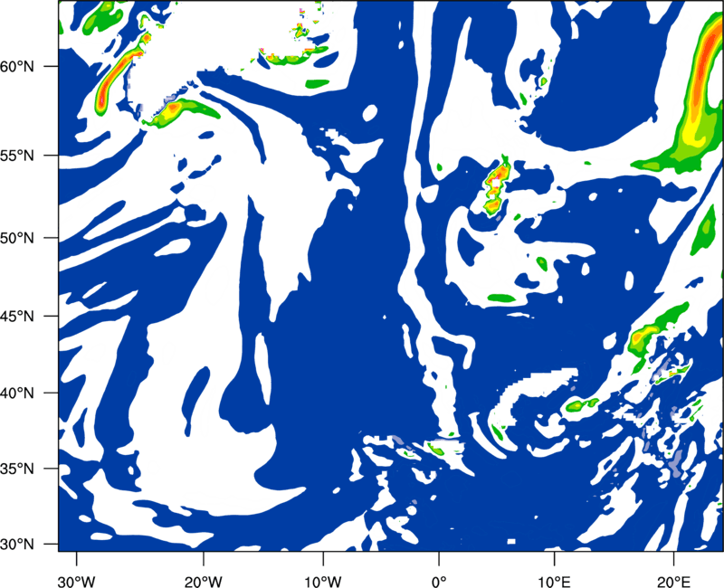This screenshot has height=588, width=724.
Task: Click the 35°N latitude label
Action: pos(17,469)
